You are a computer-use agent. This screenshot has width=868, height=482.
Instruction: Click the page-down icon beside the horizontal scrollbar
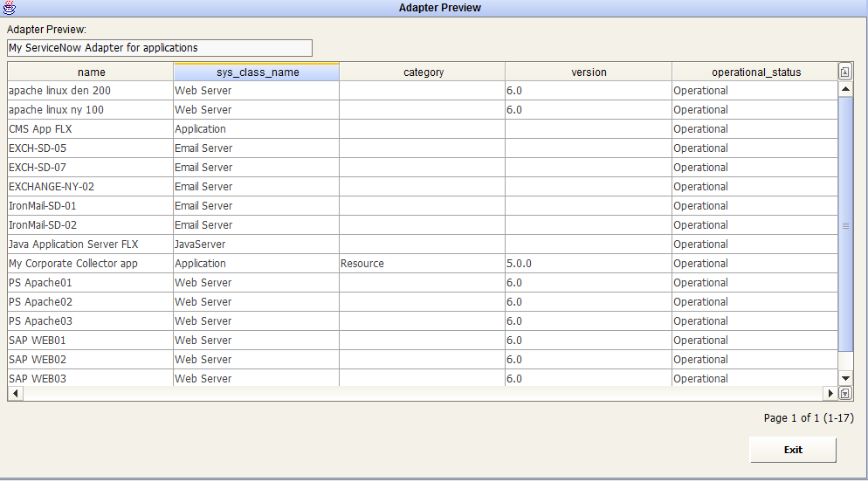pos(844,394)
